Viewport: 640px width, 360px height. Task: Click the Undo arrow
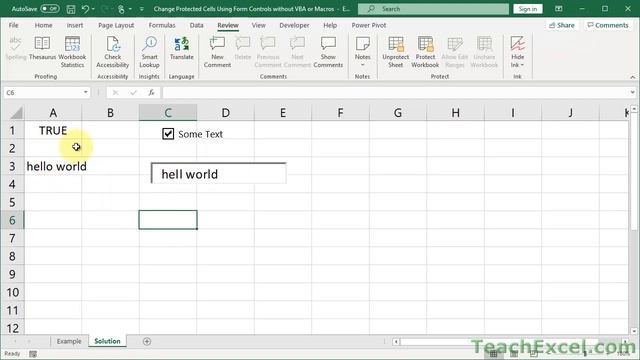[x=85, y=9]
